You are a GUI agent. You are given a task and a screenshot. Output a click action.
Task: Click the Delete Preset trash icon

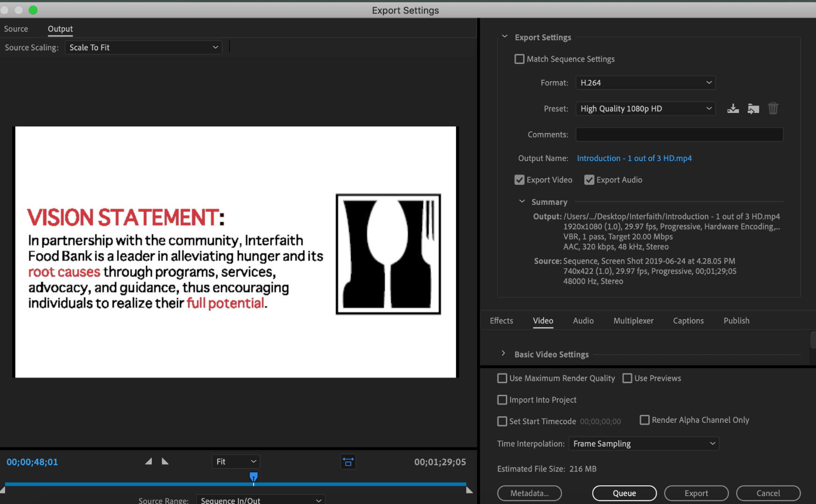(773, 108)
